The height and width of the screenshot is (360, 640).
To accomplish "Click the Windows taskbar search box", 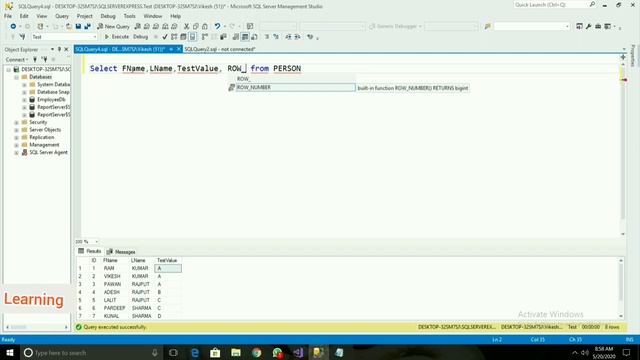I will coord(91,353).
